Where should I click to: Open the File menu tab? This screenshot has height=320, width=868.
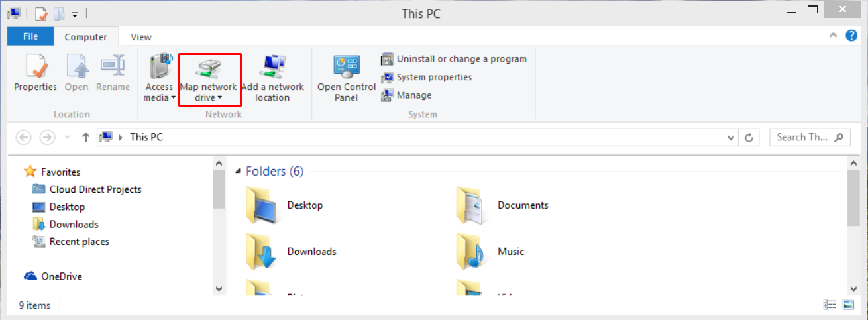[30, 36]
